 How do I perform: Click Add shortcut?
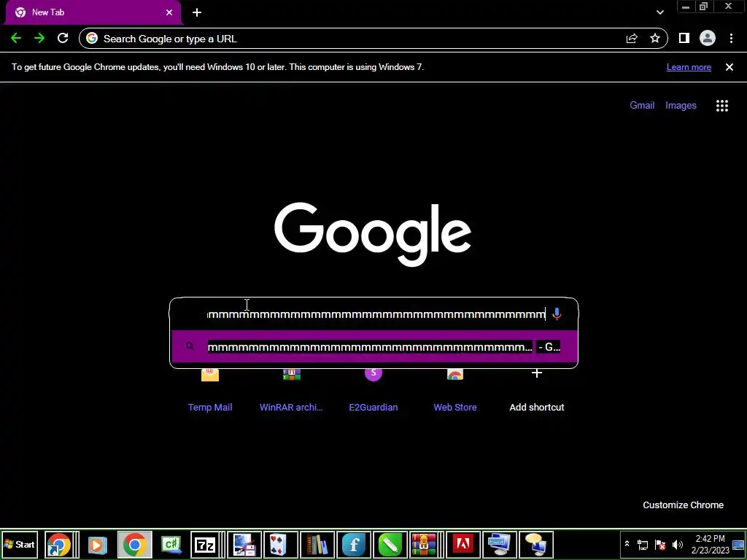point(537,391)
